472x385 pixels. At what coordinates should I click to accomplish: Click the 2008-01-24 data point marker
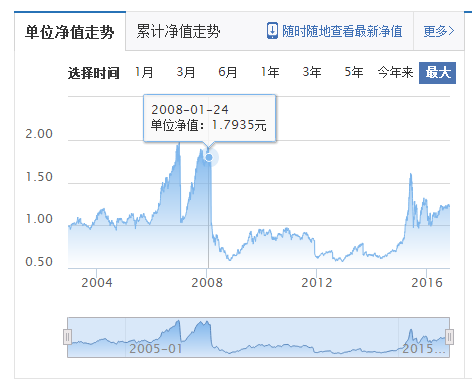pyautogui.click(x=209, y=157)
